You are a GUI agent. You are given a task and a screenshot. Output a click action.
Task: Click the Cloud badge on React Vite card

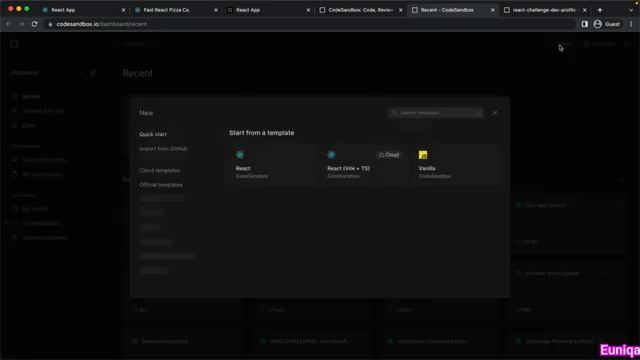[389, 155]
